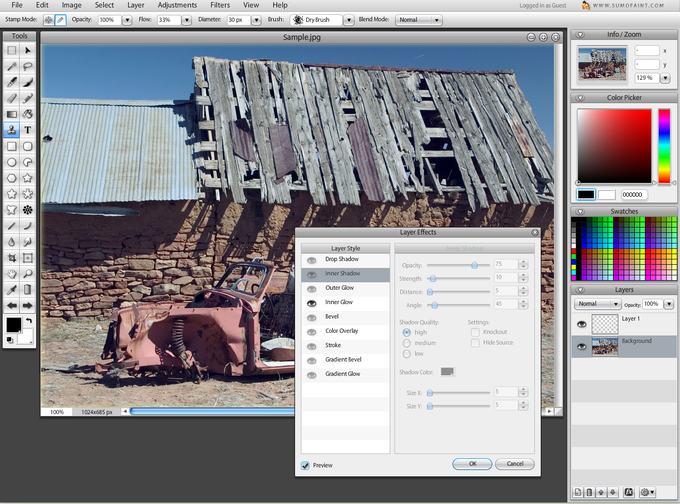680x504 pixels.
Task: Click the Redo right arrow in Tools
Action: [x=27, y=306]
